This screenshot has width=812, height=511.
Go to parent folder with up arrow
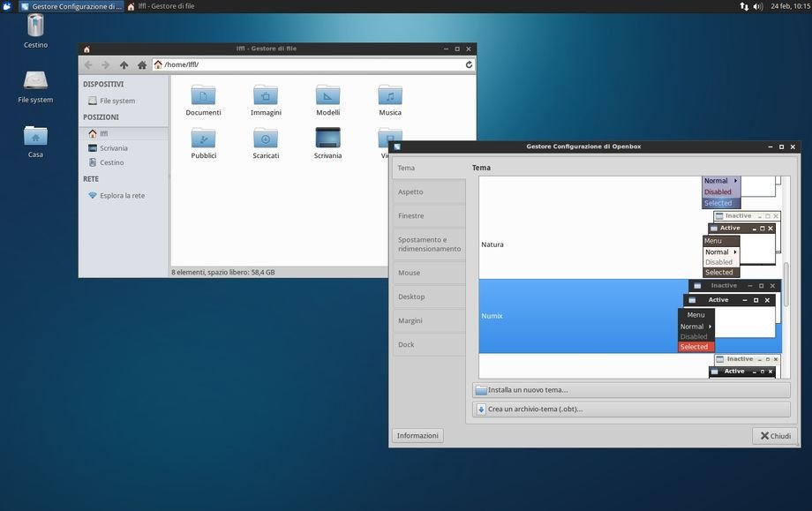tap(124, 64)
